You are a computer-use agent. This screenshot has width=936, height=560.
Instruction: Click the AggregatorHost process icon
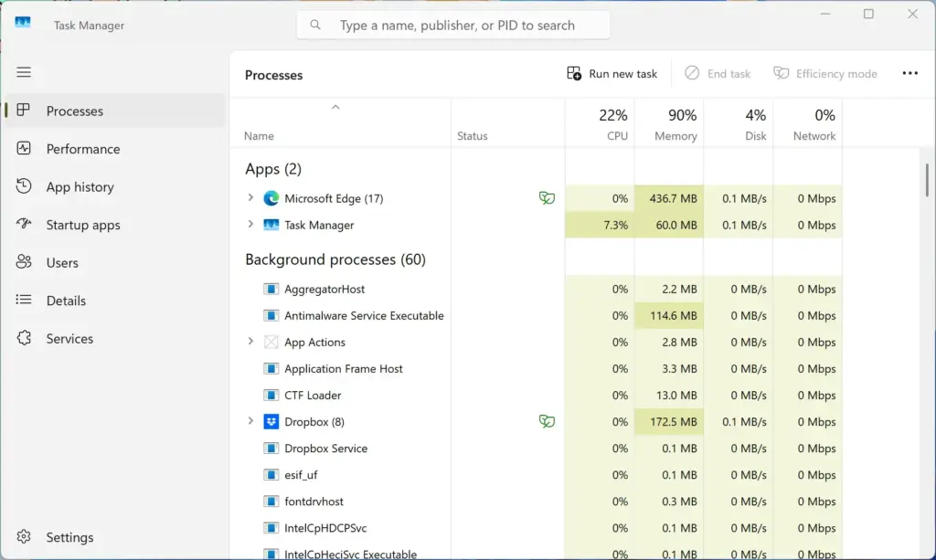pyautogui.click(x=271, y=289)
